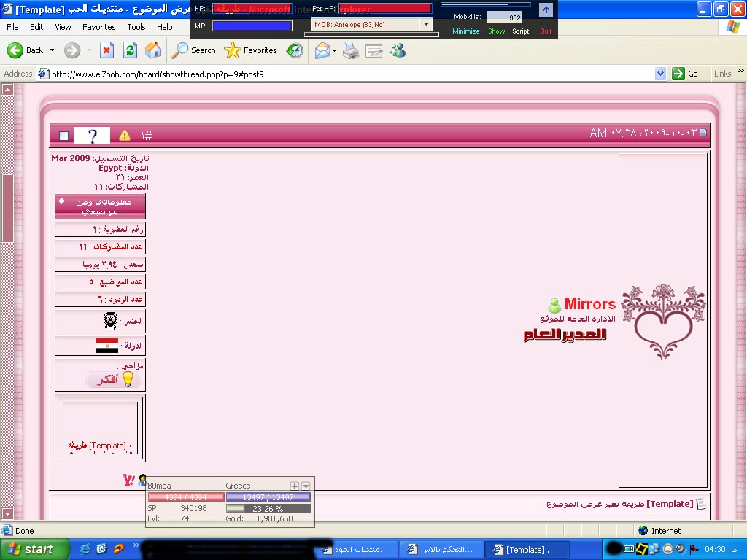The height and width of the screenshot is (560, 747).
Task: Toggle the plus button in B0mba overlay
Action: pos(295,486)
